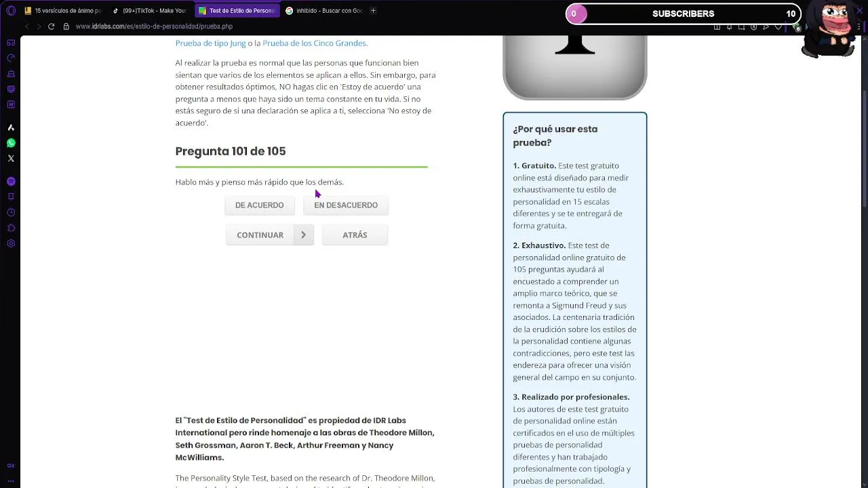Open Aria AI in sidebar
Screen dimensions: 868x488
(x=11, y=127)
